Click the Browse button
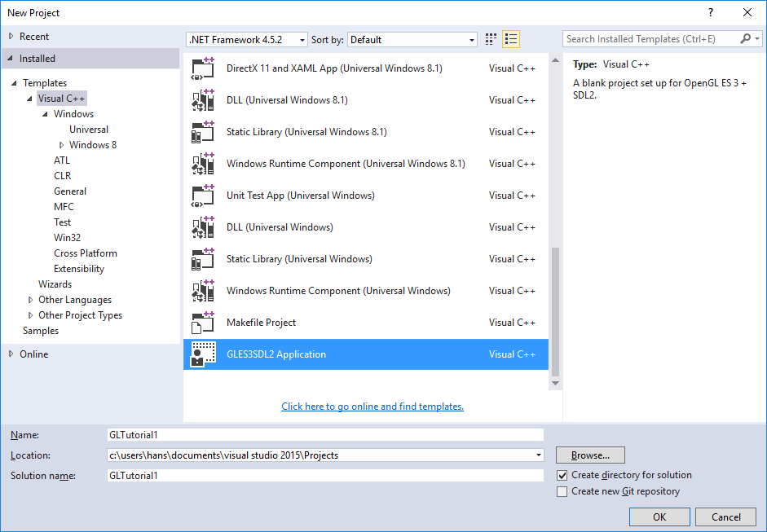Screen dimensions: 767x532 point(590,455)
